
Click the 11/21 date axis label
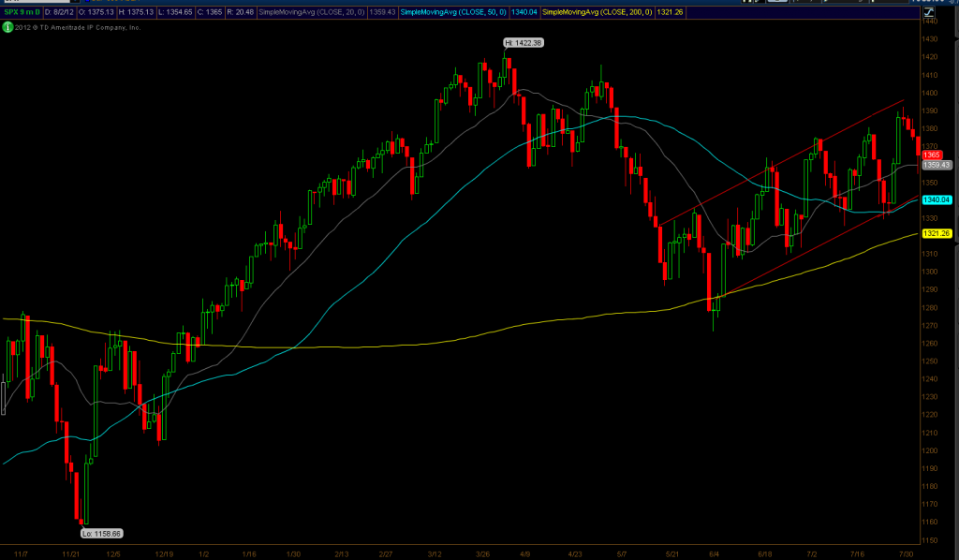71,553
